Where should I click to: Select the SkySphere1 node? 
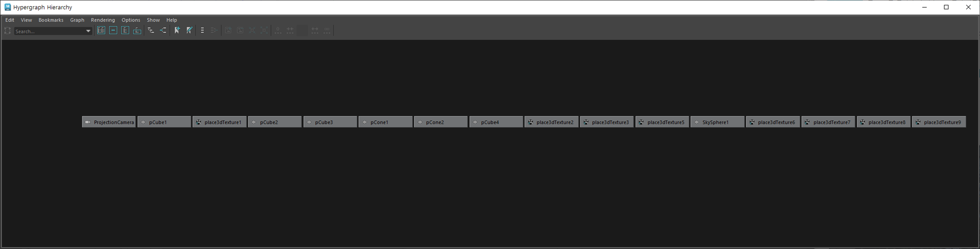717,122
